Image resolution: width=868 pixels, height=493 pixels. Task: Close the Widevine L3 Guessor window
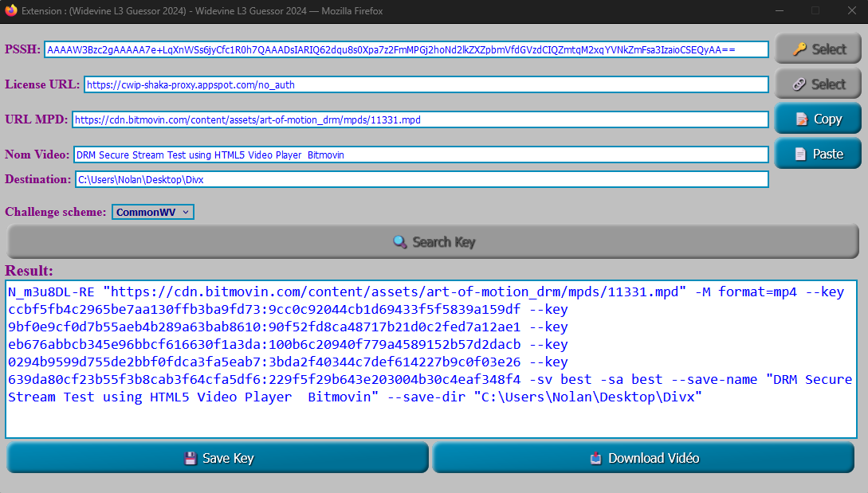point(852,10)
